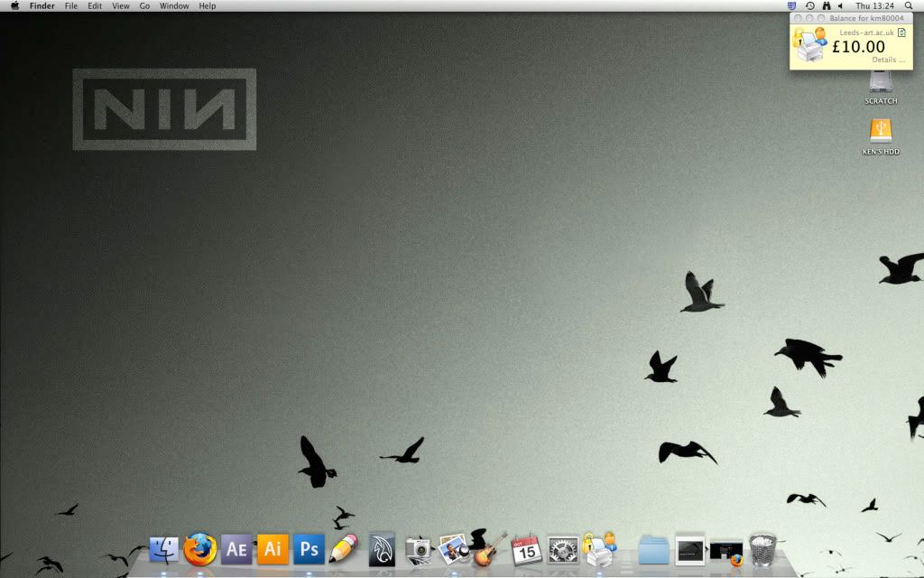The width and height of the screenshot is (924, 578).
Task: Click the binoculars menu bar icon
Action: coord(827,6)
